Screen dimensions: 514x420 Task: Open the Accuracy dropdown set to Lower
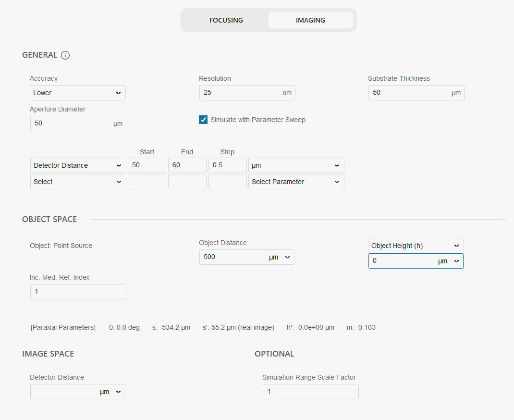pos(78,93)
